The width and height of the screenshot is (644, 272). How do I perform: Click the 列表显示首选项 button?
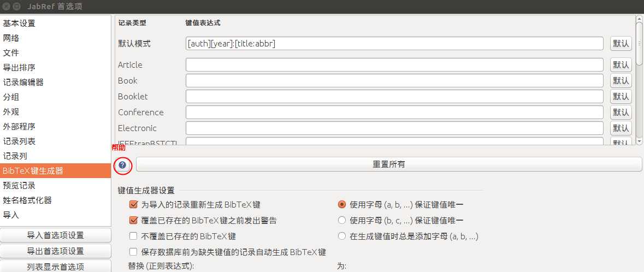pos(56,266)
